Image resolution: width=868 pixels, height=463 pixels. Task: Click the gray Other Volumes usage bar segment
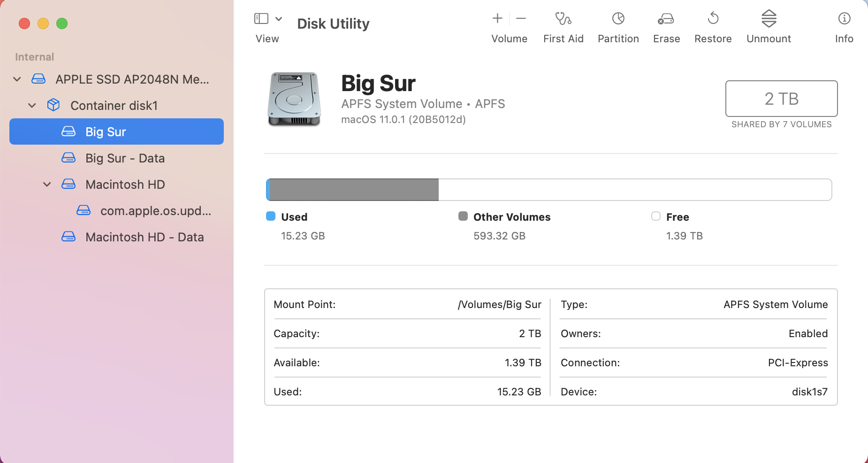pos(354,190)
